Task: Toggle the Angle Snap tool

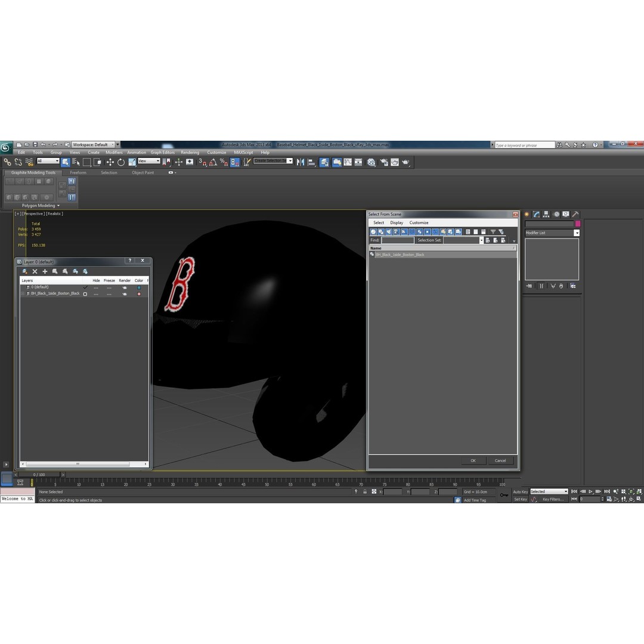Action: [x=213, y=162]
